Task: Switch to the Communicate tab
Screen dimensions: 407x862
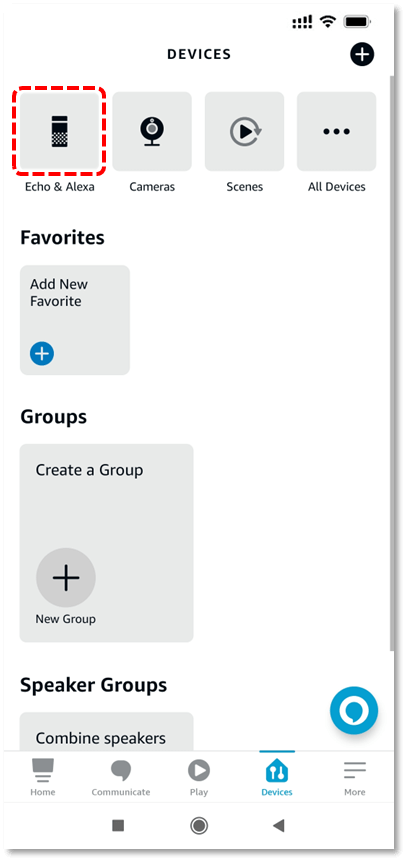Action: pos(120,777)
